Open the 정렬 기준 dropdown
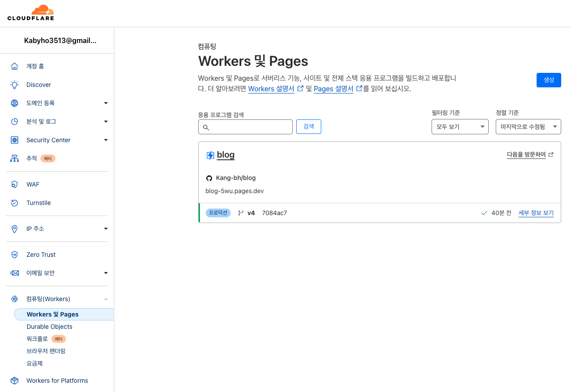Screen dimensions: 570x392 [x=528, y=127]
